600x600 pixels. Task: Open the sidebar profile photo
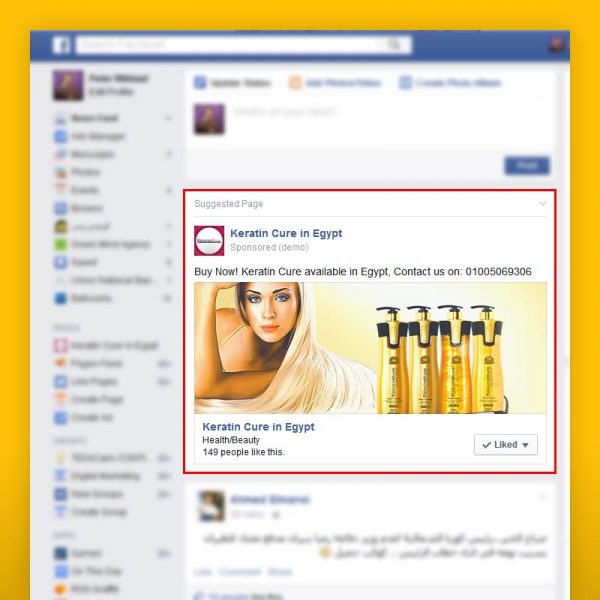(x=68, y=85)
